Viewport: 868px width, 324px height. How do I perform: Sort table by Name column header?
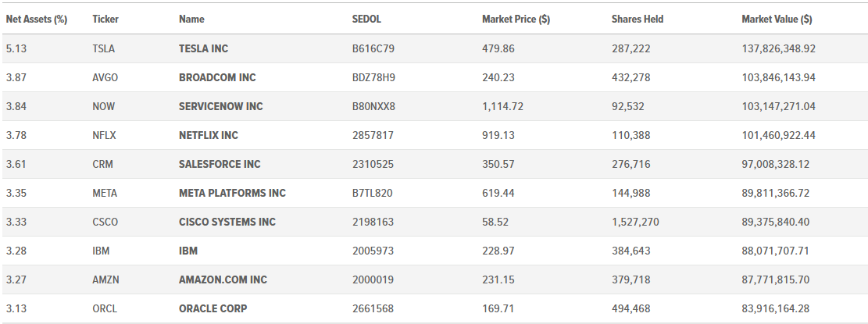tap(191, 20)
